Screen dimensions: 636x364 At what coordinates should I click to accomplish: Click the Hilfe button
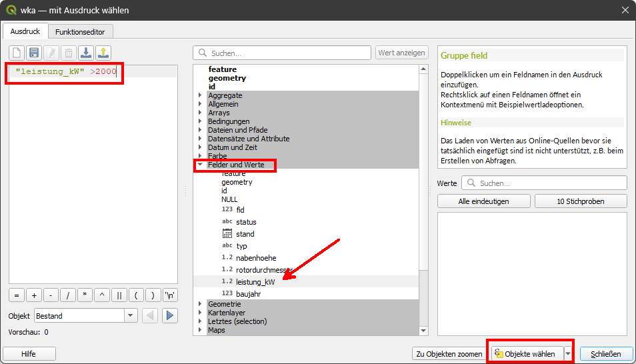(29, 354)
